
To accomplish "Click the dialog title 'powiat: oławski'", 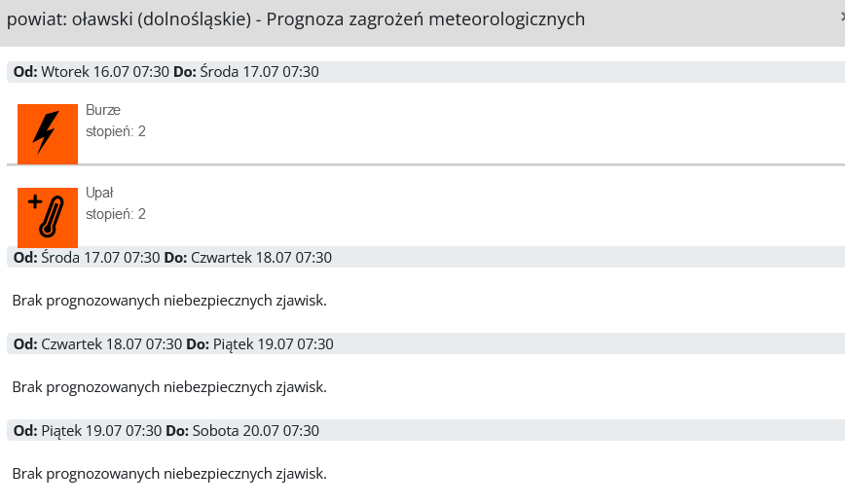I will [69, 19].
